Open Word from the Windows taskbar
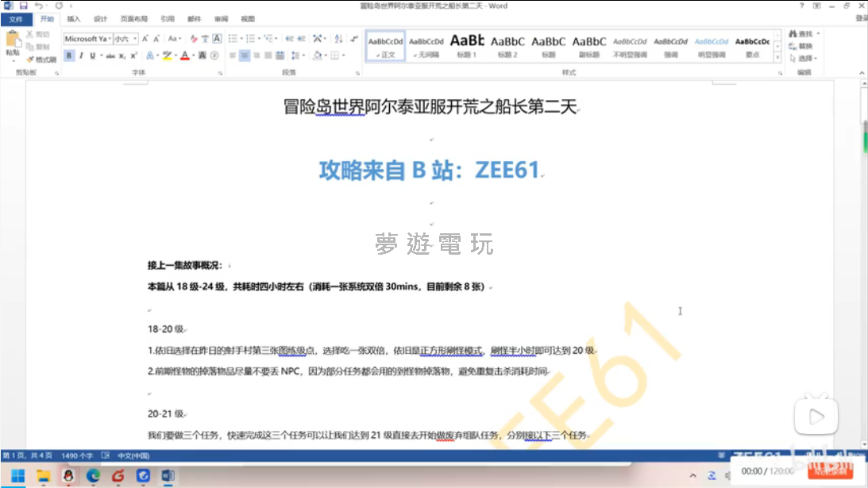This screenshot has width=868, height=488. (x=168, y=475)
